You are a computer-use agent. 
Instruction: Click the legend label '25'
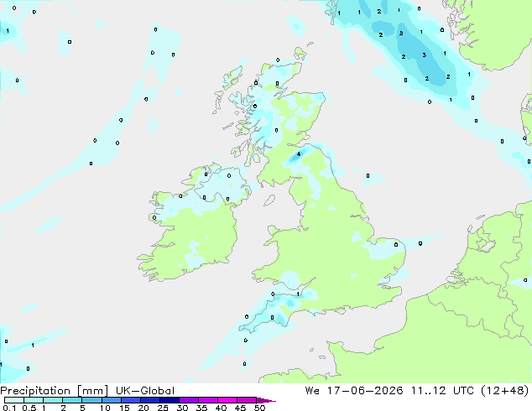(x=163, y=408)
